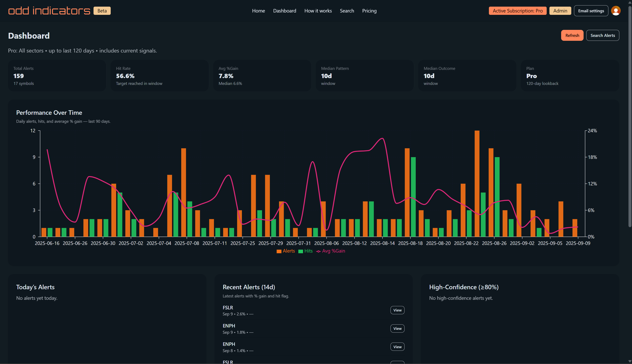Screen dimensions: 632x364
Task: Click the Total Alerts stat card
Action: click(57, 76)
